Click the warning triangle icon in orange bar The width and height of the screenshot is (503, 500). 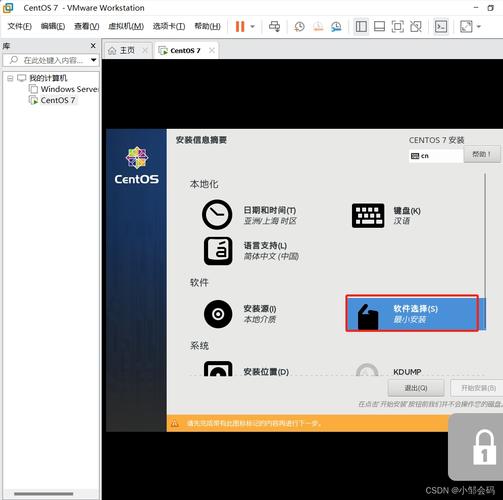coord(174,424)
